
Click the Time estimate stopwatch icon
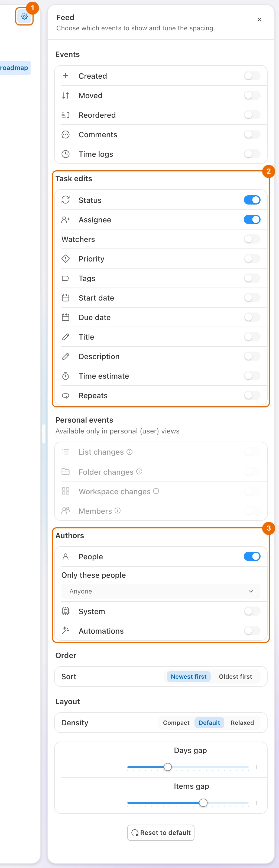coord(66,376)
